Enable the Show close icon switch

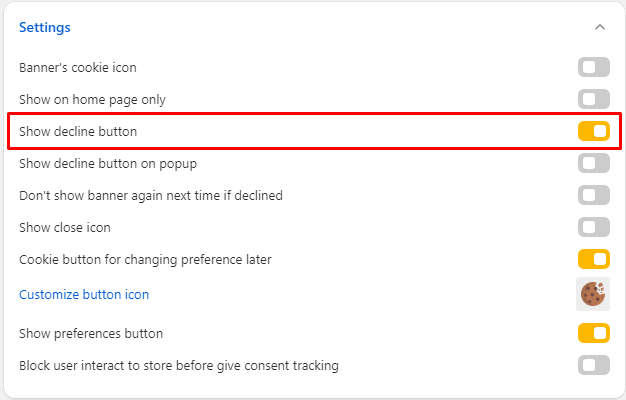pos(593,227)
